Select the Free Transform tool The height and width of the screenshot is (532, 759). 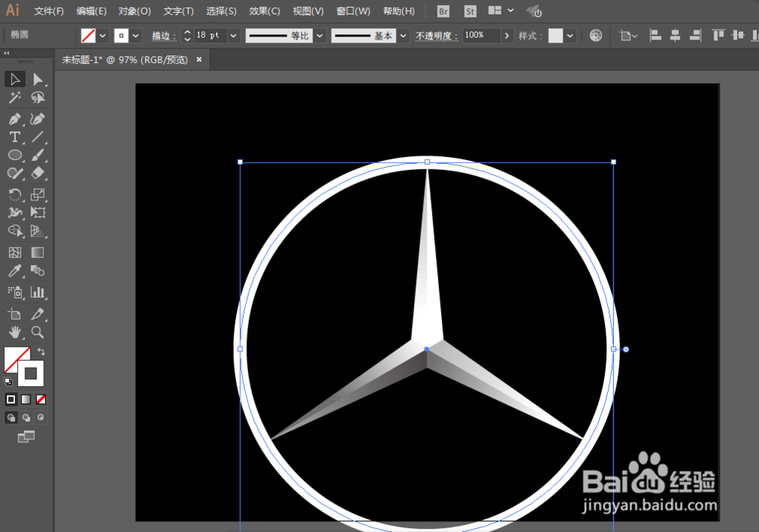pos(38,212)
